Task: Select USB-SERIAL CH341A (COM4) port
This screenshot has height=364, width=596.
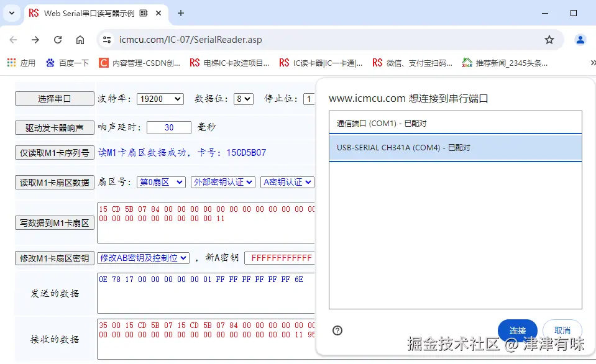Action: pos(456,148)
